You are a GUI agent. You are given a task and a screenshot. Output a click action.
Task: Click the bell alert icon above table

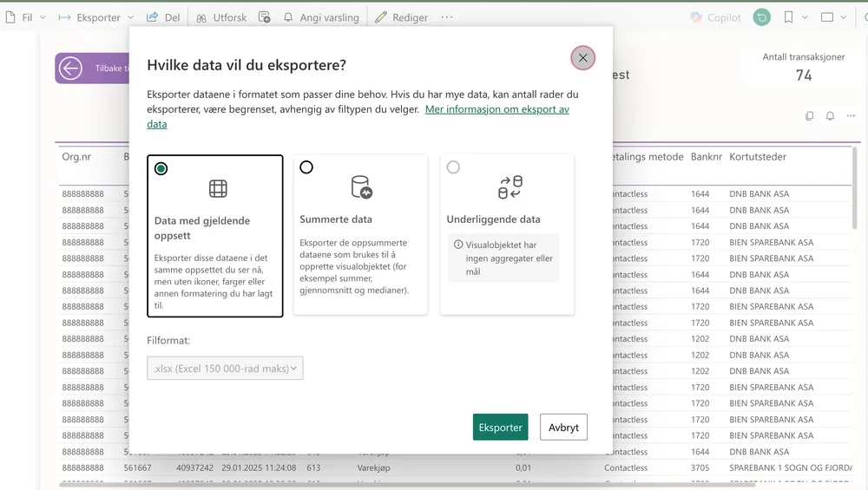pyautogui.click(x=830, y=116)
